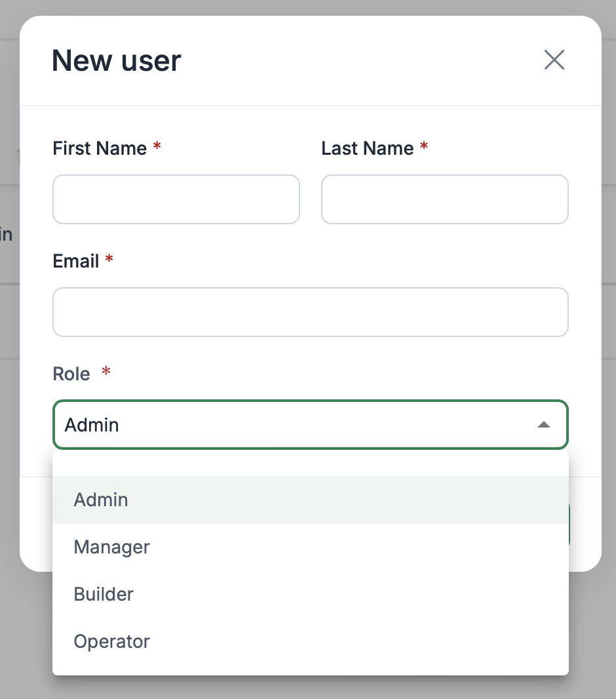Click the Last Name input field
Screen dimensions: 616x699
pyautogui.click(x=444, y=199)
